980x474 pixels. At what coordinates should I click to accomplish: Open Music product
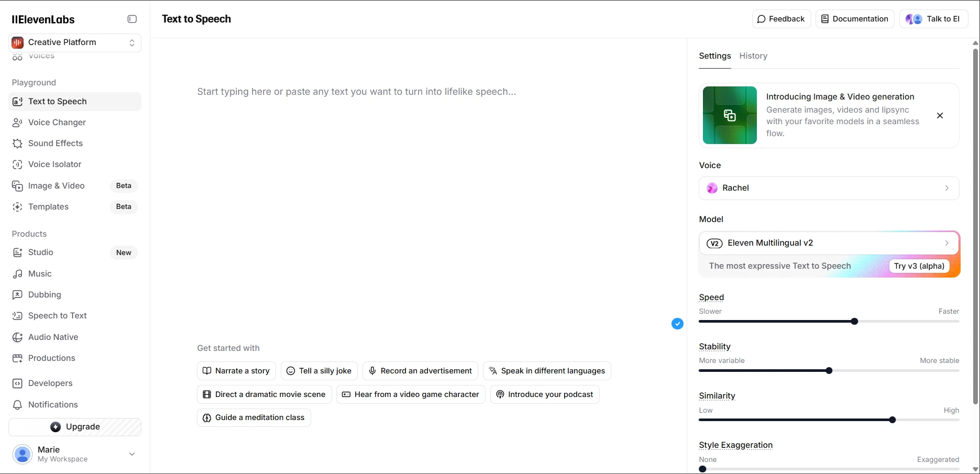click(75, 274)
